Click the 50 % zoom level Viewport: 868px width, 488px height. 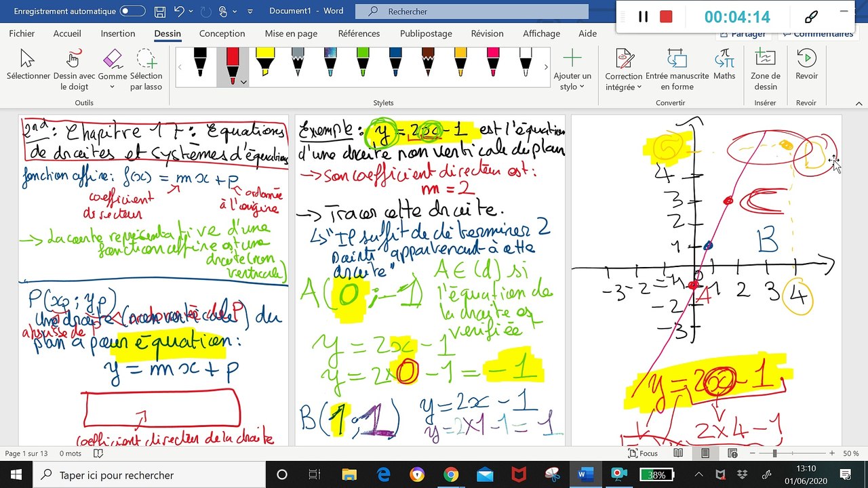(x=851, y=453)
